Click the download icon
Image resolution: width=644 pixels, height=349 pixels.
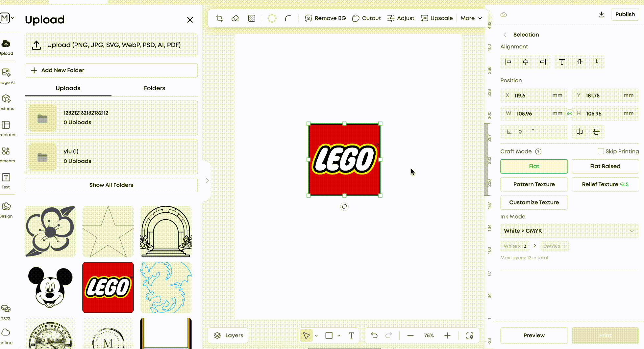[601, 14]
